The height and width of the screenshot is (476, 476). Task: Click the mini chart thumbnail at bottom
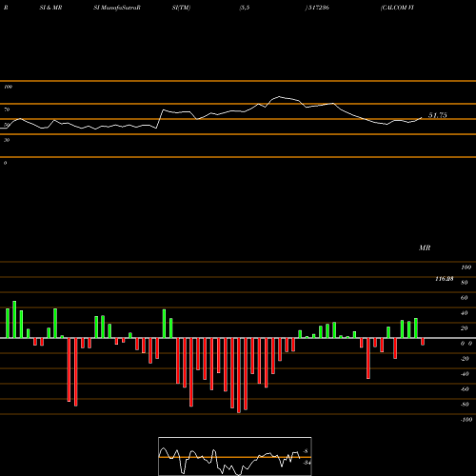tap(235, 456)
